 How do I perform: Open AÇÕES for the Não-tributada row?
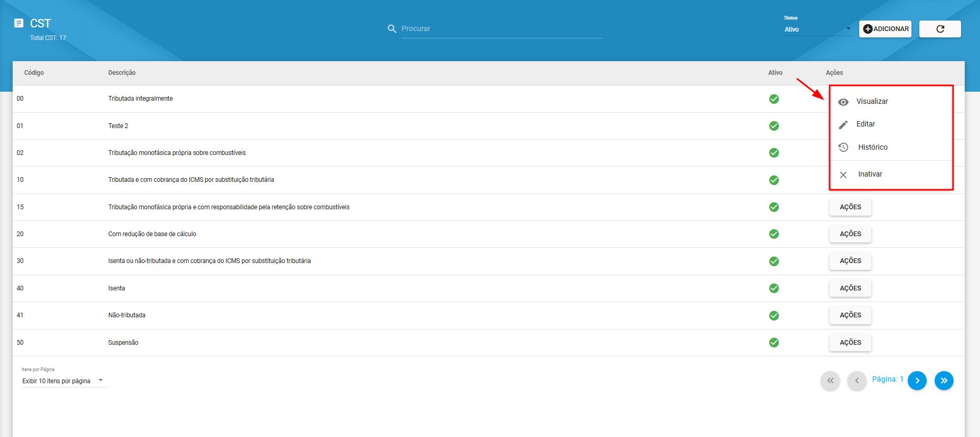(850, 315)
